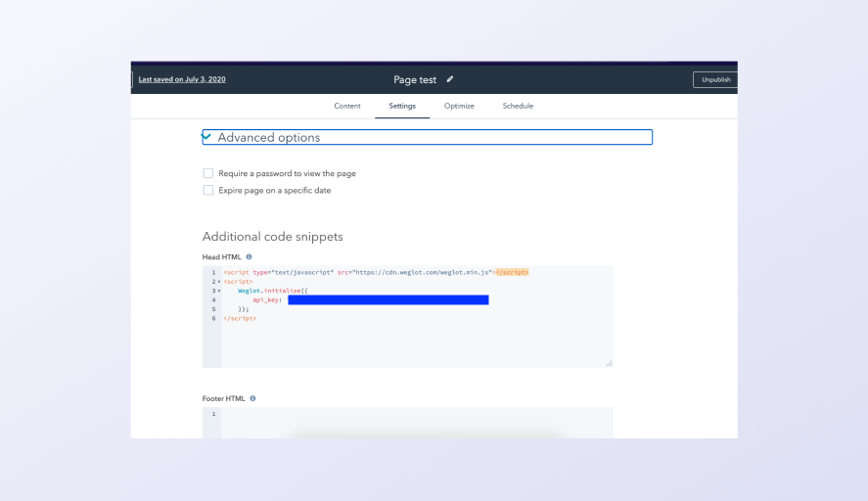Open the Head HTML info tooltip icon
868x501 pixels.
[250, 257]
